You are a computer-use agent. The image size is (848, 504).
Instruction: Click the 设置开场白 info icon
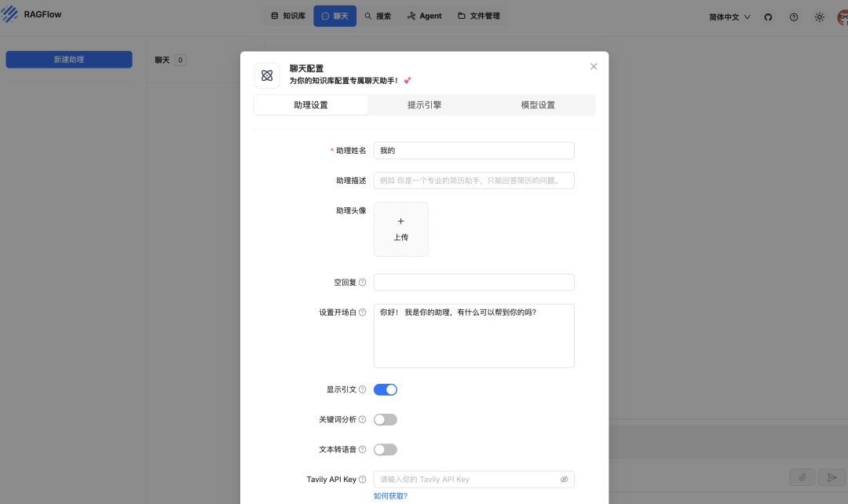pos(362,312)
